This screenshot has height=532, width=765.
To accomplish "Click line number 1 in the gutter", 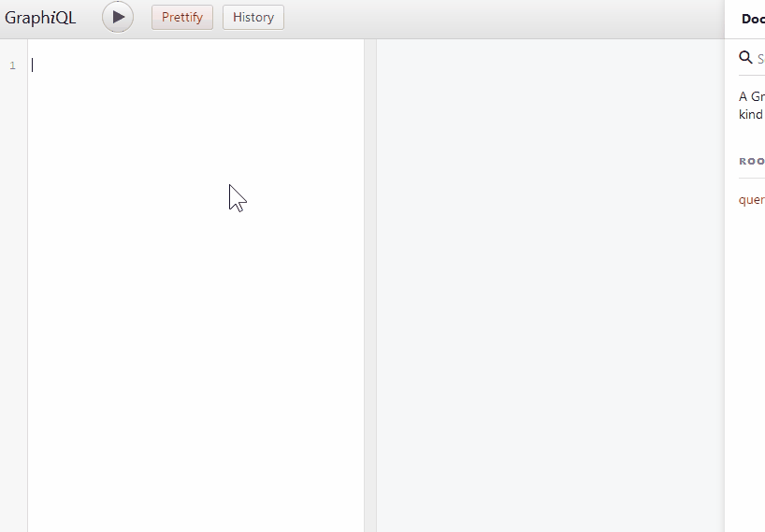I will click(13, 65).
